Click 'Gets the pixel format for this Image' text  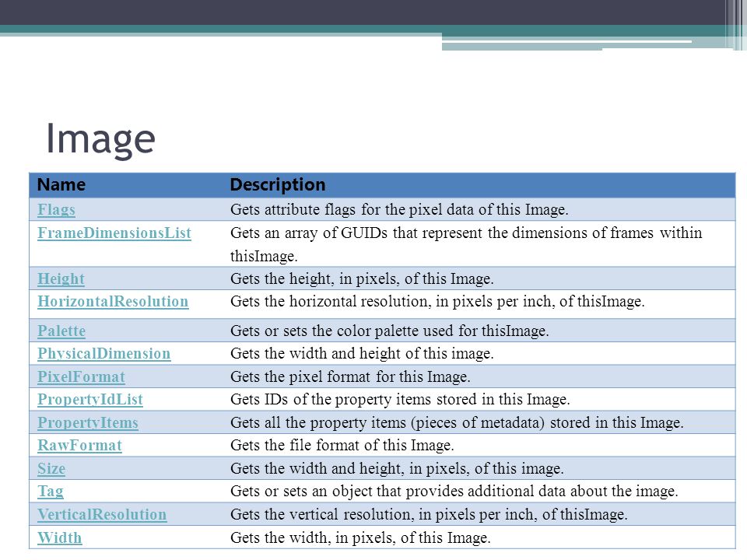click(350, 376)
